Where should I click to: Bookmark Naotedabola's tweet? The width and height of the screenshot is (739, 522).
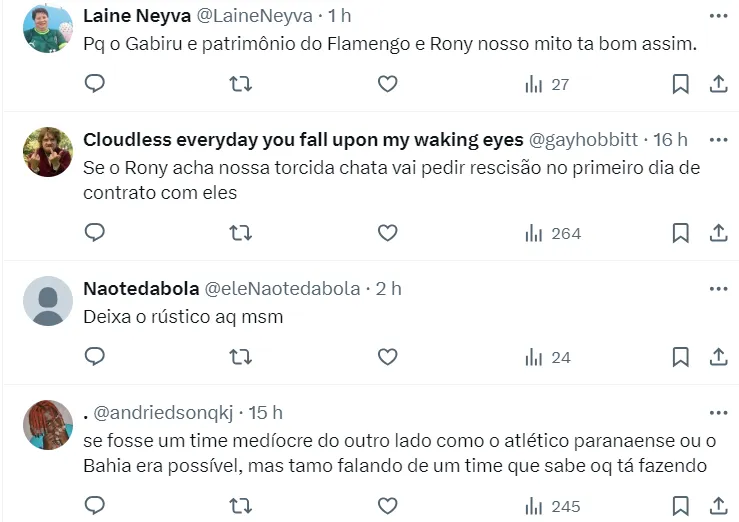(x=680, y=357)
